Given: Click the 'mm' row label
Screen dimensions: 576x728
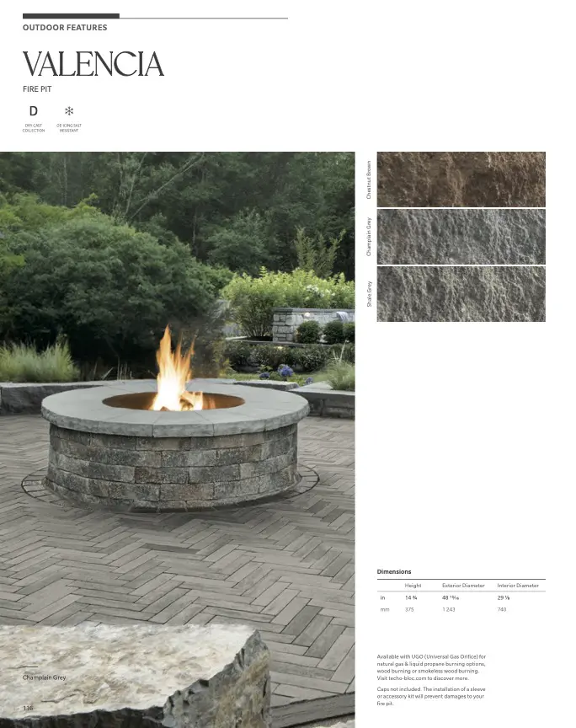Looking at the screenshot, I should [385, 609].
